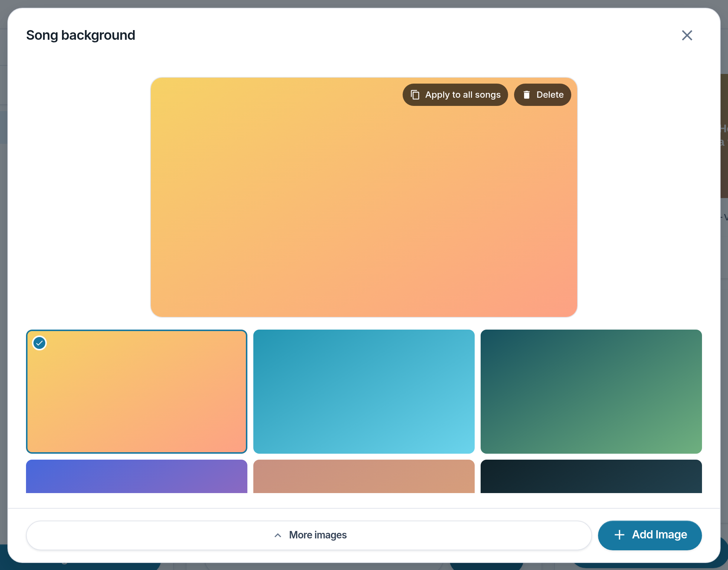Select the yellow-orange gradient thumbnail

[136, 391]
